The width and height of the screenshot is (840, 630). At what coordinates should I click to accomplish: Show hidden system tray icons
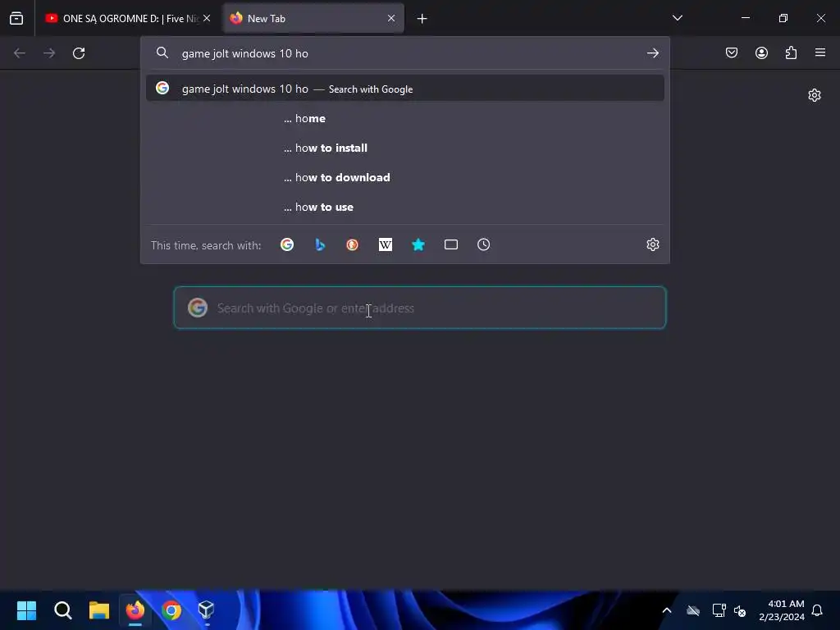point(667,610)
